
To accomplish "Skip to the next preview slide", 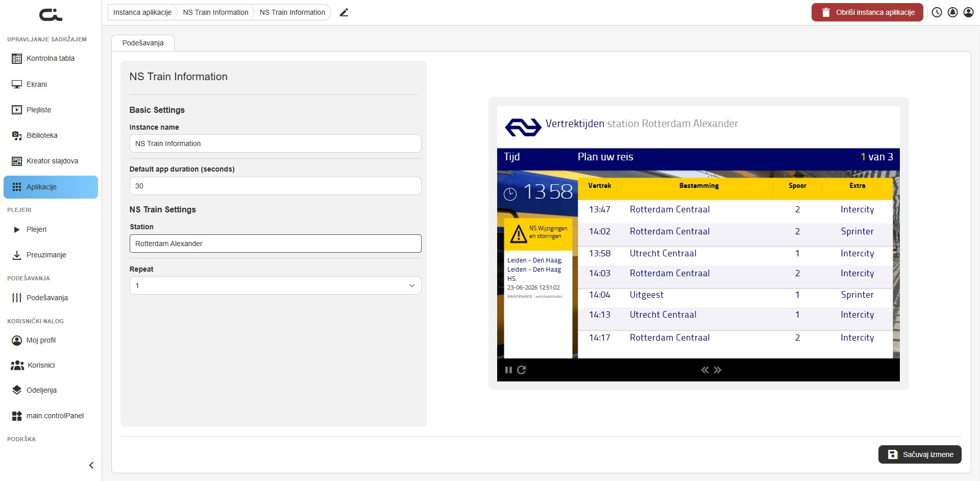I will 718,370.
